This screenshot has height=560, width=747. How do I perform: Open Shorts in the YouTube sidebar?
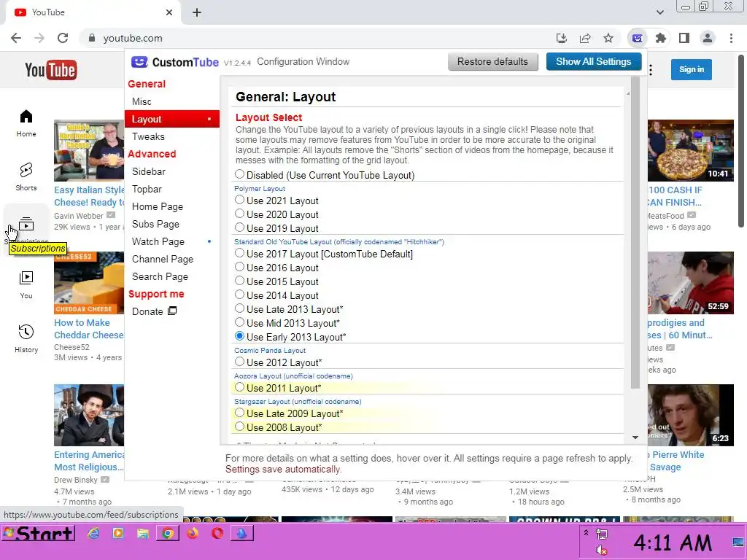point(26,176)
